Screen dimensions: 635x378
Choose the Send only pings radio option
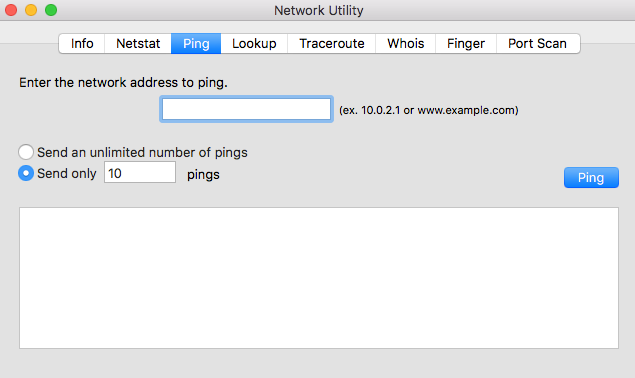(26, 173)
